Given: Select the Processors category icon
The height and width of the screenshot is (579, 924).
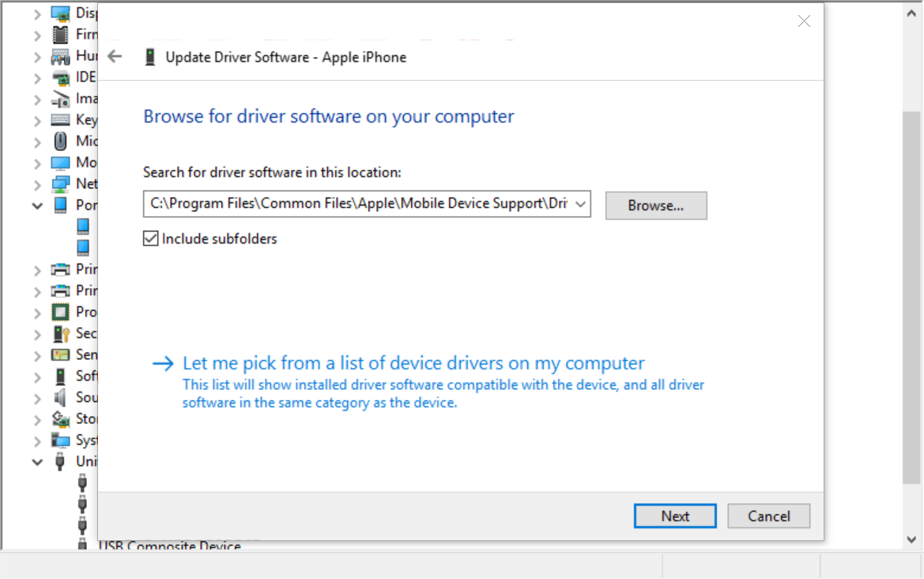Looking at the screenshot, I should pos(60,312).
